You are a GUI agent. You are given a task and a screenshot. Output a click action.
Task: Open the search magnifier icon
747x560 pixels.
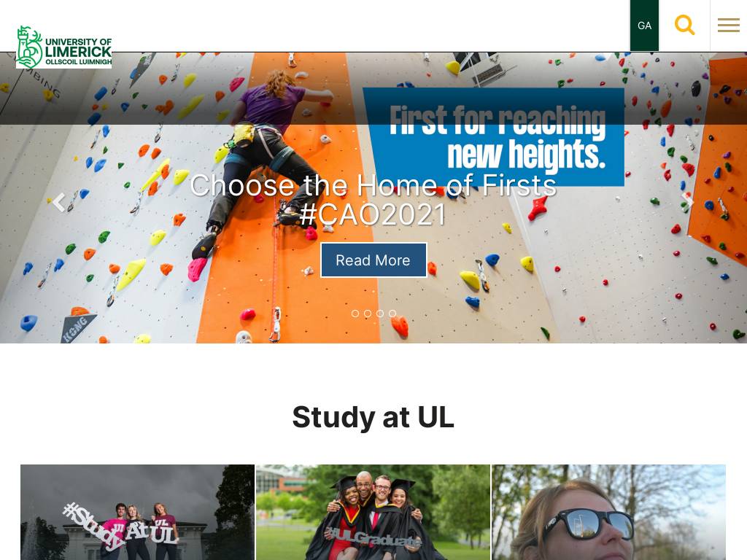[684, 26]
